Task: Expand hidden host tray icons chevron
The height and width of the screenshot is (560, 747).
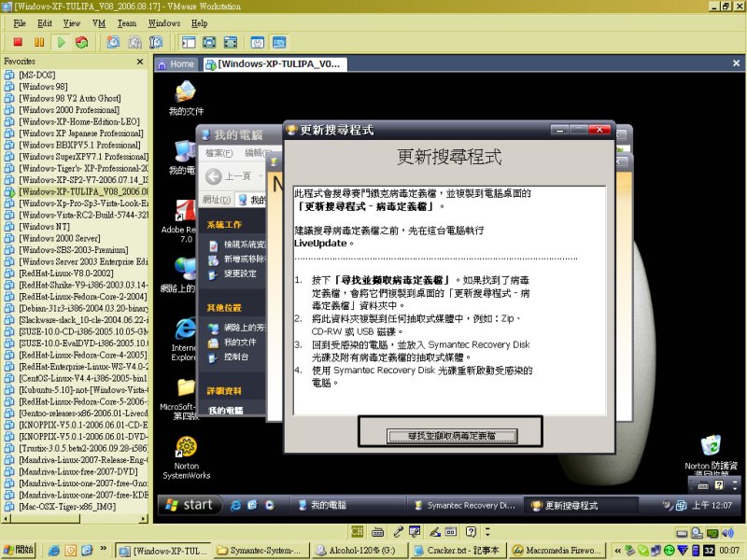Action: (x=617, y=551)
